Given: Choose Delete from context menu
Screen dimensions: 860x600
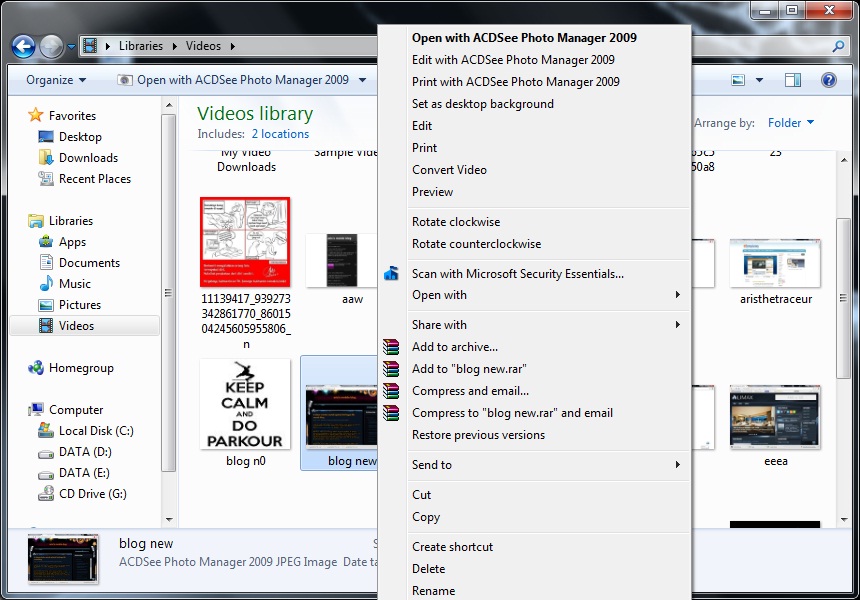Looking at the screenshot, I should 428,569.
